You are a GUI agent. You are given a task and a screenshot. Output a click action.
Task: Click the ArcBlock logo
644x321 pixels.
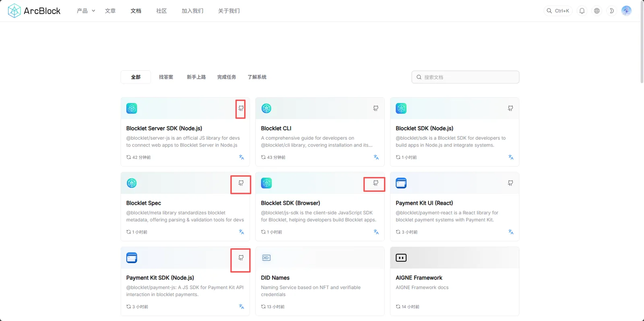point(34,11)
